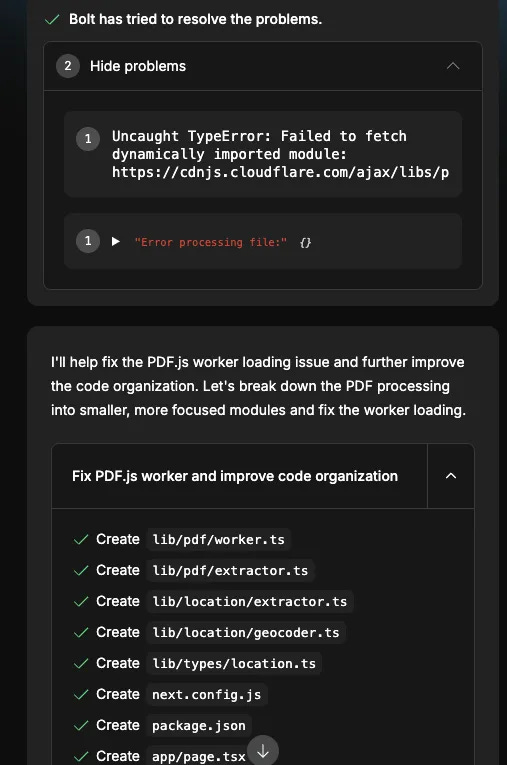Viewport: 507px width, 765px height.
Task: Click the paragraph starting "I'll help fix the PDF.js"
Action: (x=258, y=386)
